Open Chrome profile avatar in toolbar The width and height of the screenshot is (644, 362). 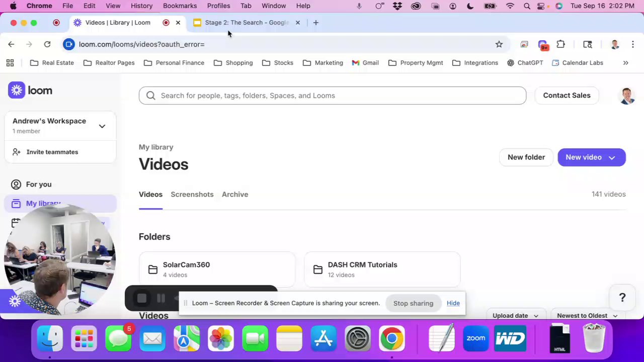point(615,44)
